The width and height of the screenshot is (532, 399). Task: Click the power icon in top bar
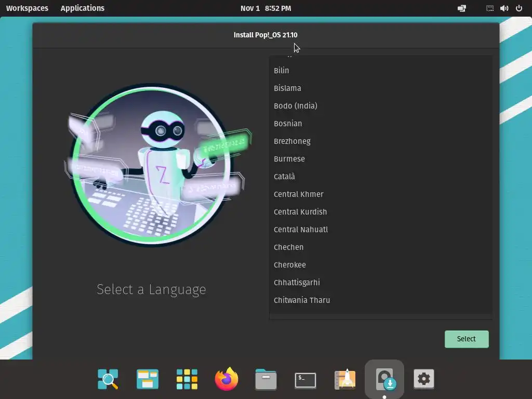pyautogui.click(x=519, y=8)
